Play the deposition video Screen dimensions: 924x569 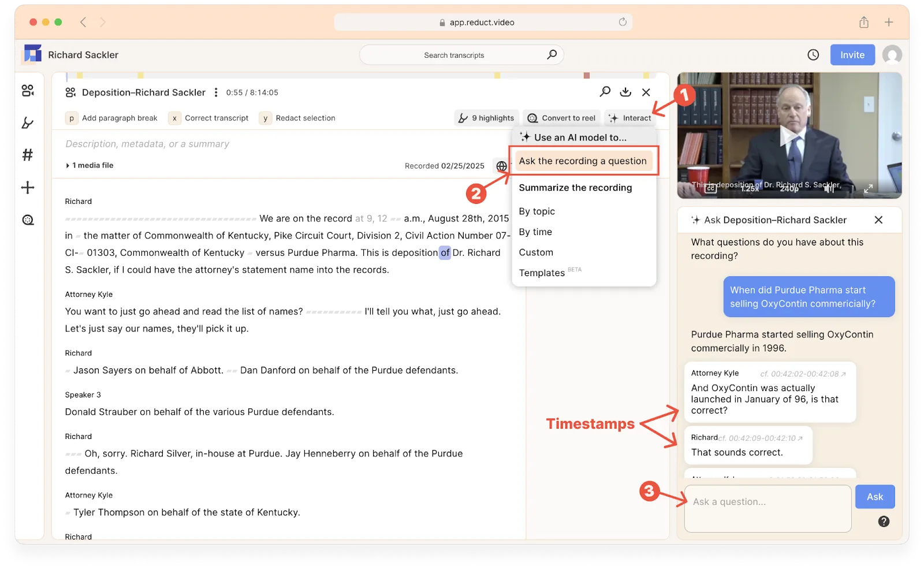pyautogui.click(x=789, y=136)
